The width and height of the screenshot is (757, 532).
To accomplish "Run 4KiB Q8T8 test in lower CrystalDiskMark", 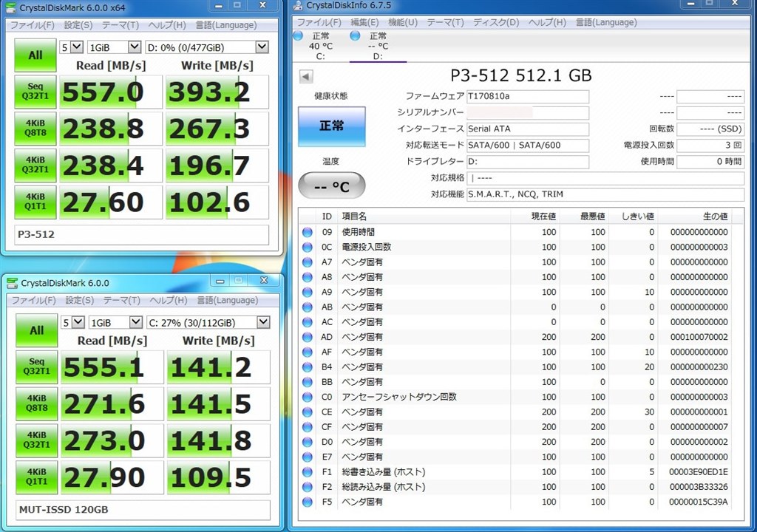I will tap(37, 403).
